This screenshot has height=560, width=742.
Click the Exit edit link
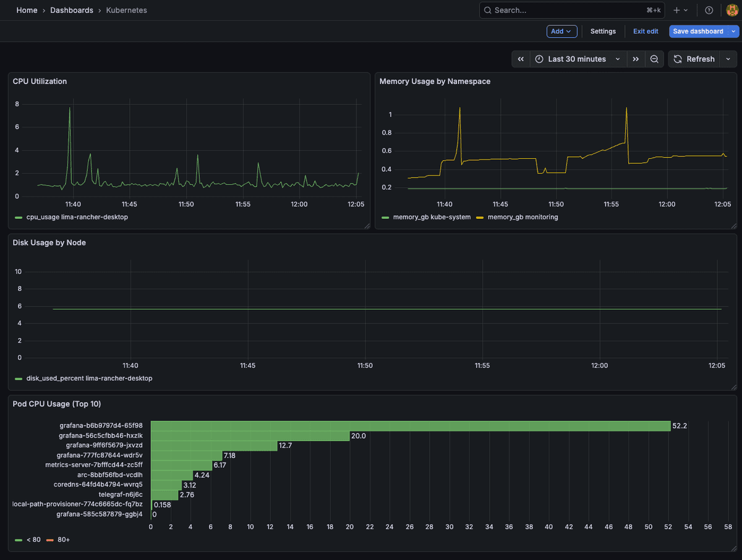[645, 31]
